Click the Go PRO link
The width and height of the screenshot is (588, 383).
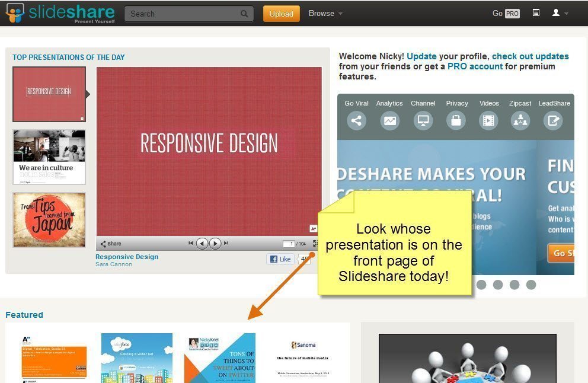tap(506, 14)
